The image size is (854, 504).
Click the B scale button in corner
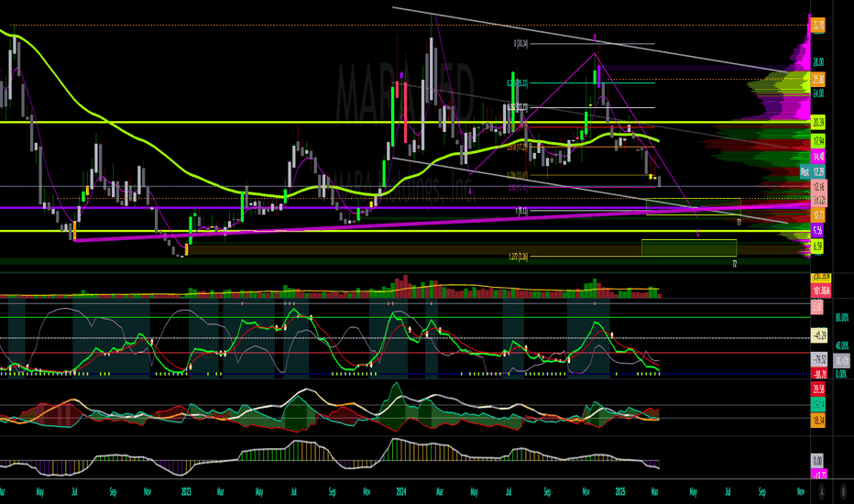pyautogui.click(x=844, y=491)
